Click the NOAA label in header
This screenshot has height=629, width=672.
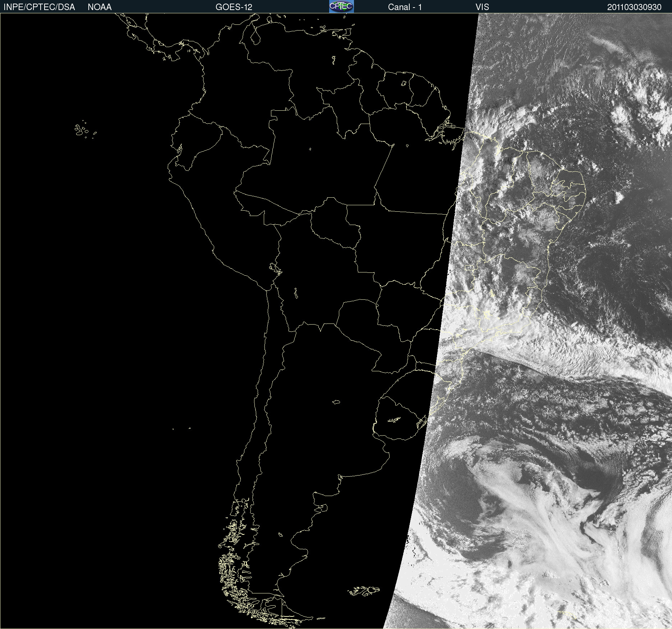100,7
